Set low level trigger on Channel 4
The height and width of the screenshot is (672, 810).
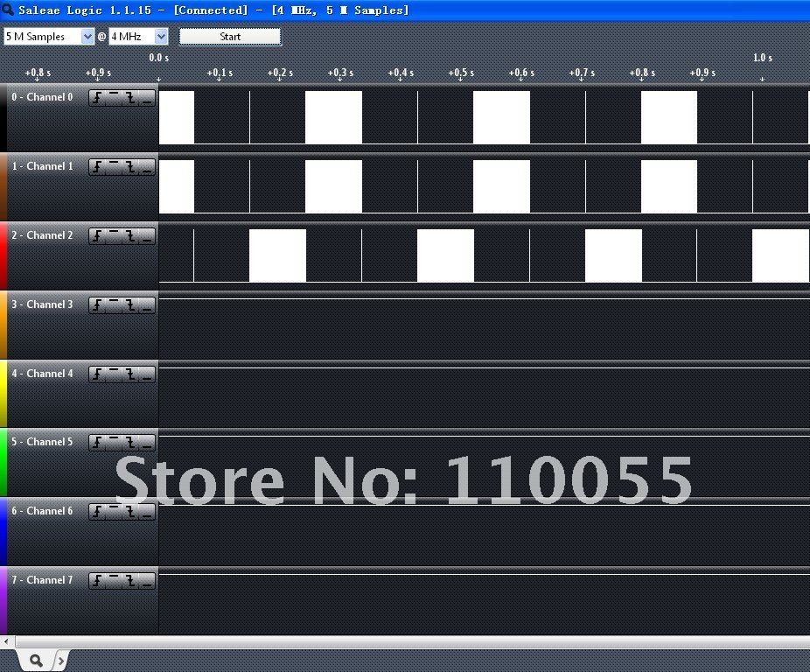point(147,374)
